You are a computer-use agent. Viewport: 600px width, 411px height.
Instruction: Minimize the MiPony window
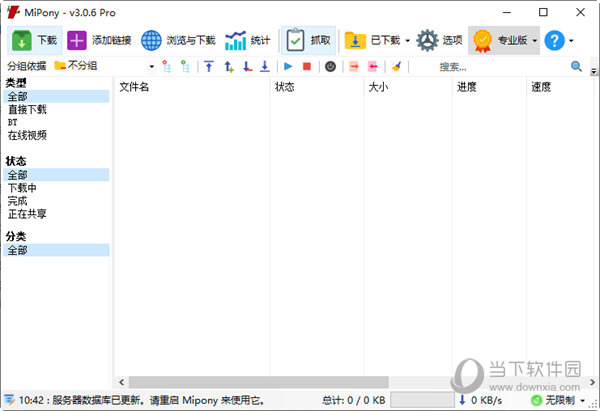coord(507,12)
